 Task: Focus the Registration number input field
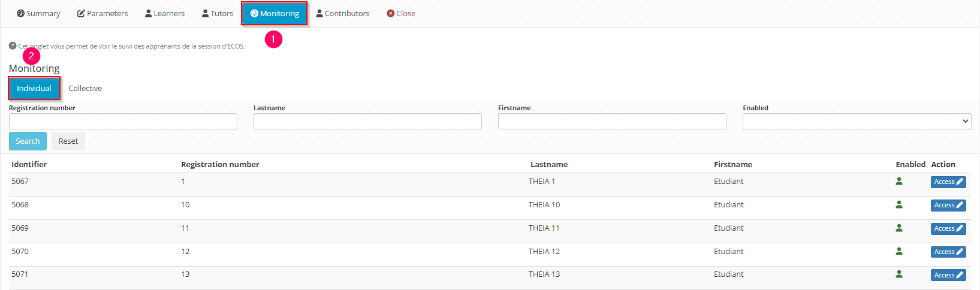123,122
